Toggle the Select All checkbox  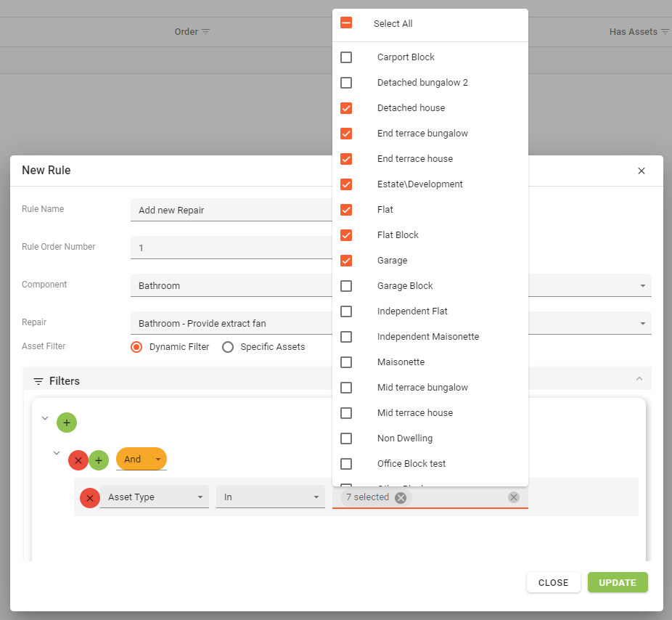[x=346, y=23]
